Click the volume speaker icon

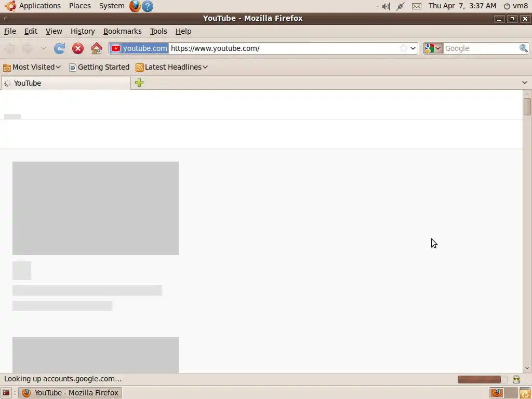[386, 6]
